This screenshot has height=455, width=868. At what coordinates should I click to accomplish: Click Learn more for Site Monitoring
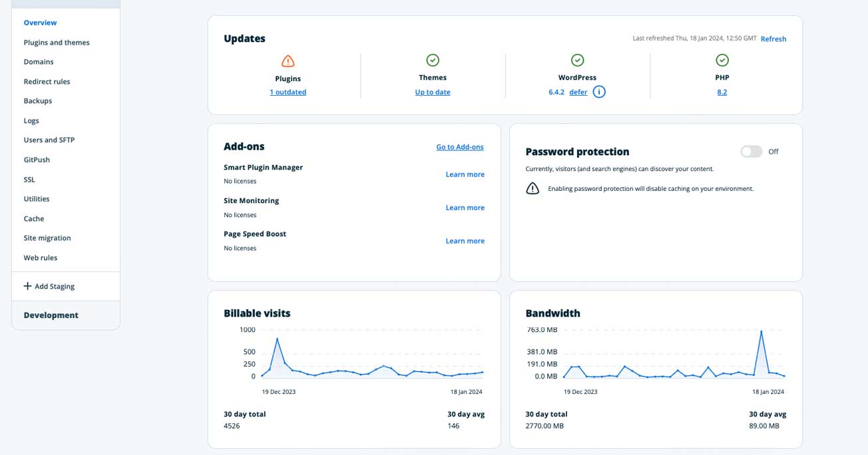tap(465, 208)
